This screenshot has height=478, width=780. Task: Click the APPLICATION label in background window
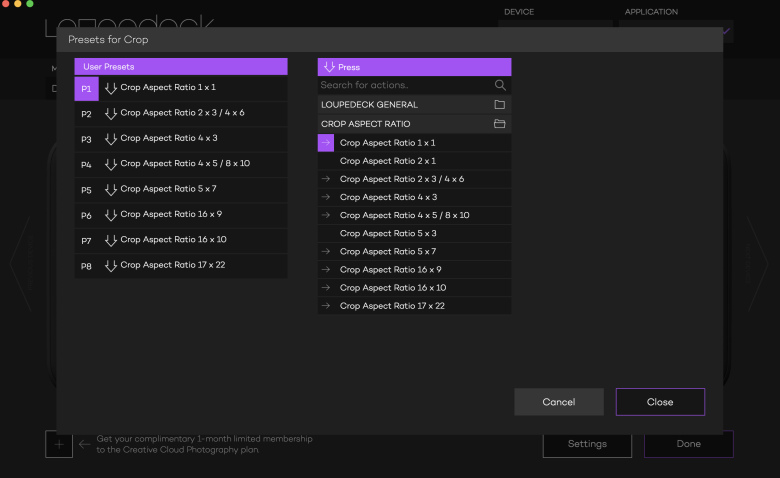coord(651,12)
